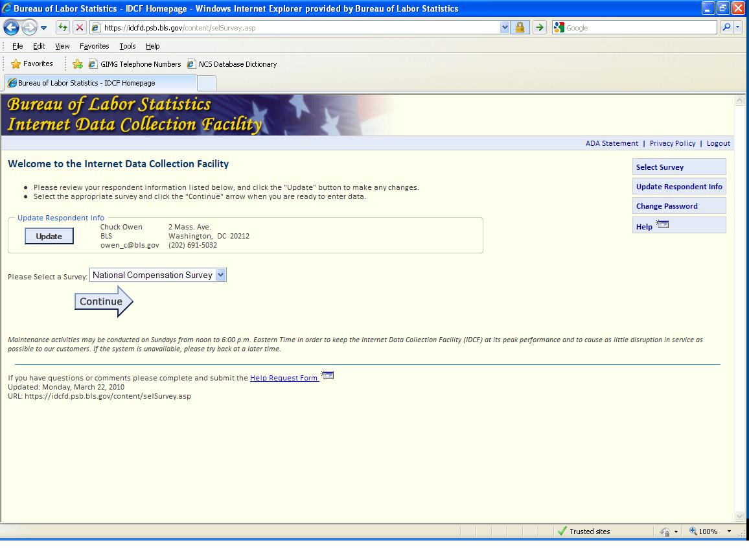Click the browser Forward arrow button
The width and height of the screenshot is (749, 560).
pos(29,28)
